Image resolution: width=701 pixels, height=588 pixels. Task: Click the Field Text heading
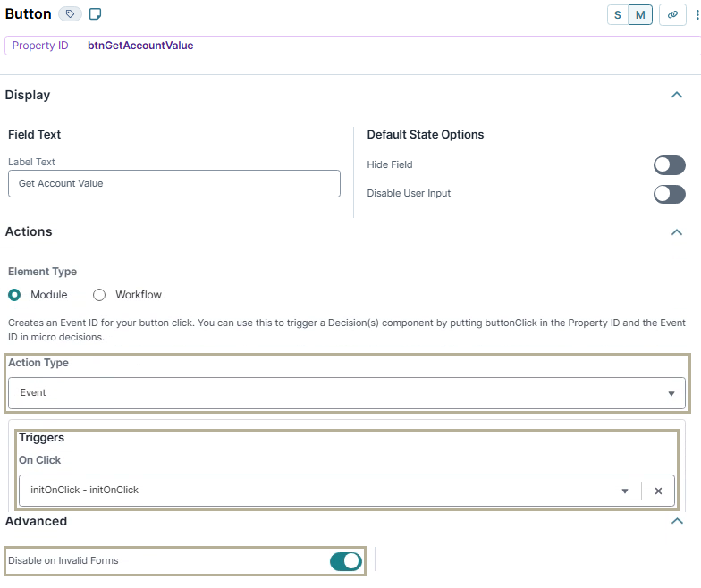click(34, 134)
